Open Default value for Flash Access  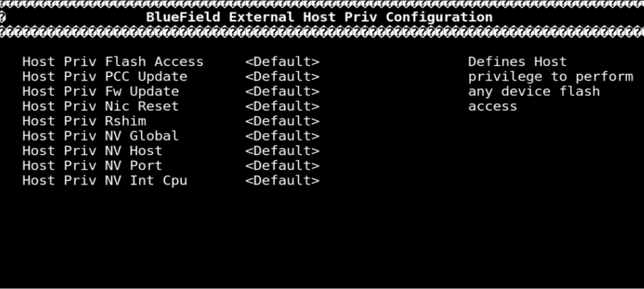point(282,62)
